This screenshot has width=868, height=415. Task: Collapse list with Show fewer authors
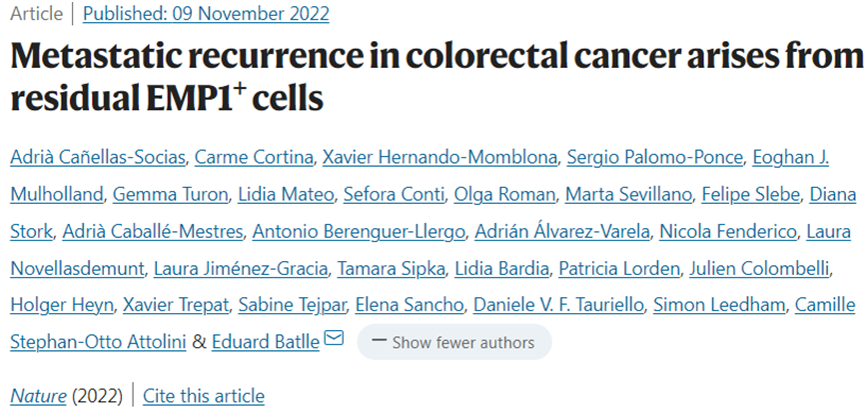pyautogui.click(x=454, y=342)
